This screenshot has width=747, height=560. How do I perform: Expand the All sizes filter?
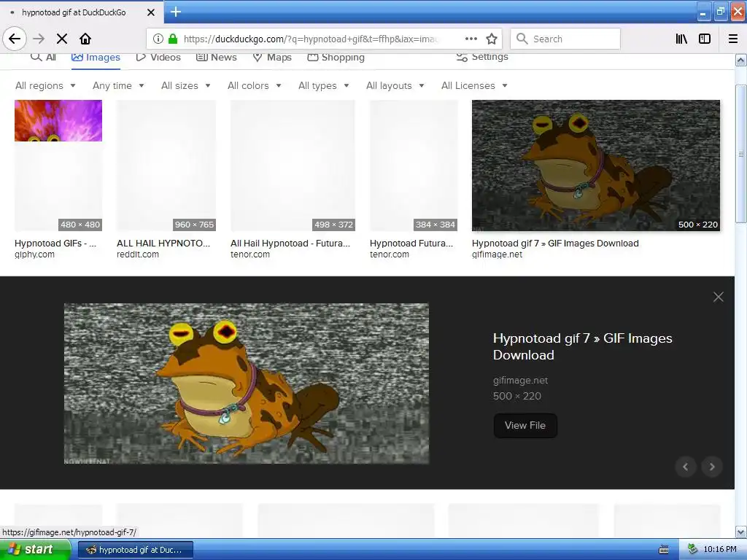[186, 86]
